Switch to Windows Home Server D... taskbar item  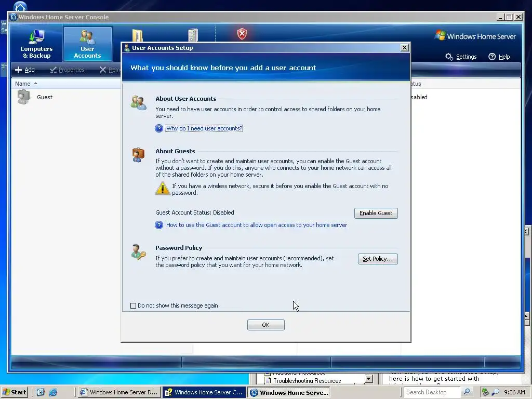coord(119,392)
